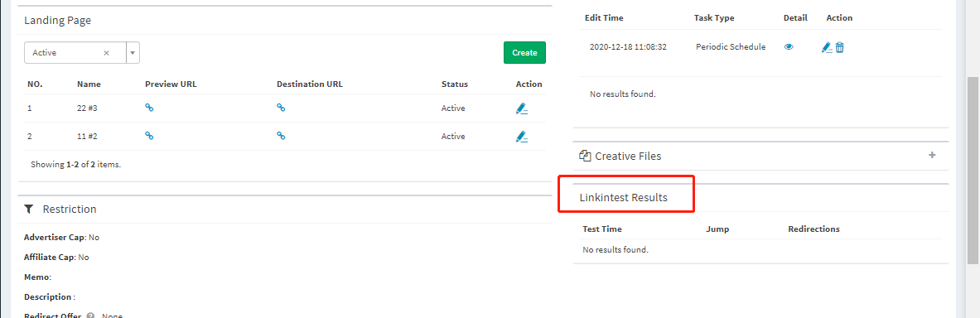This screenshot has width=980, height=318.
Task: Click the Edit Time column header
Action: [x=604, y=18]
